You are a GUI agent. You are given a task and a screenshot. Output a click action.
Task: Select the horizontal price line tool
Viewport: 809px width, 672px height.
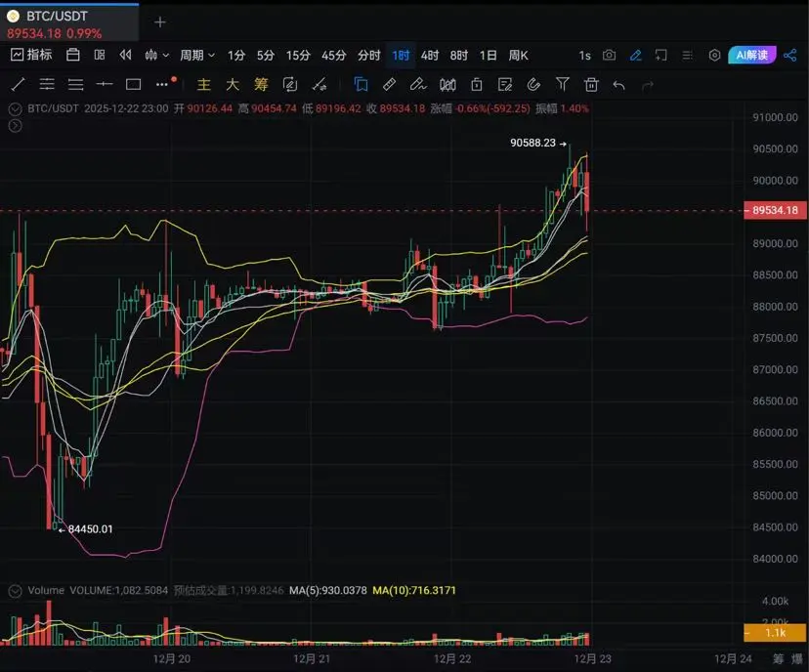coord(105,84)
